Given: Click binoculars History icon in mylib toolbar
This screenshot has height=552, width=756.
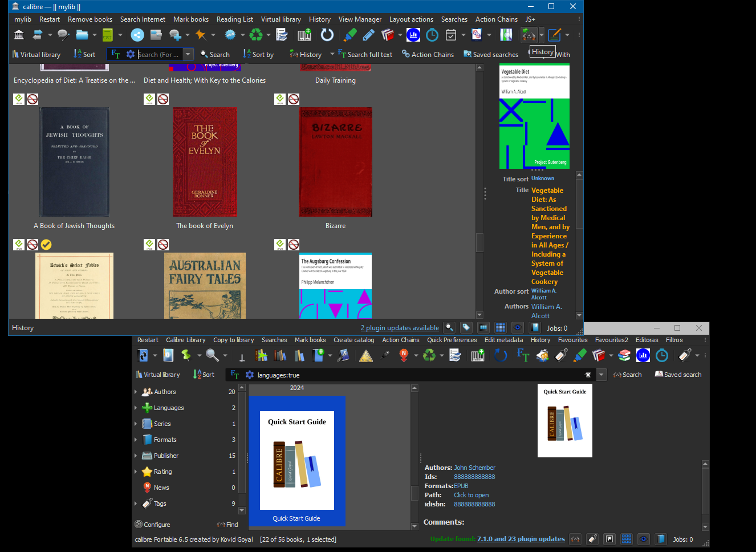Looking at the screenshot, I should (x=529, y=35).
